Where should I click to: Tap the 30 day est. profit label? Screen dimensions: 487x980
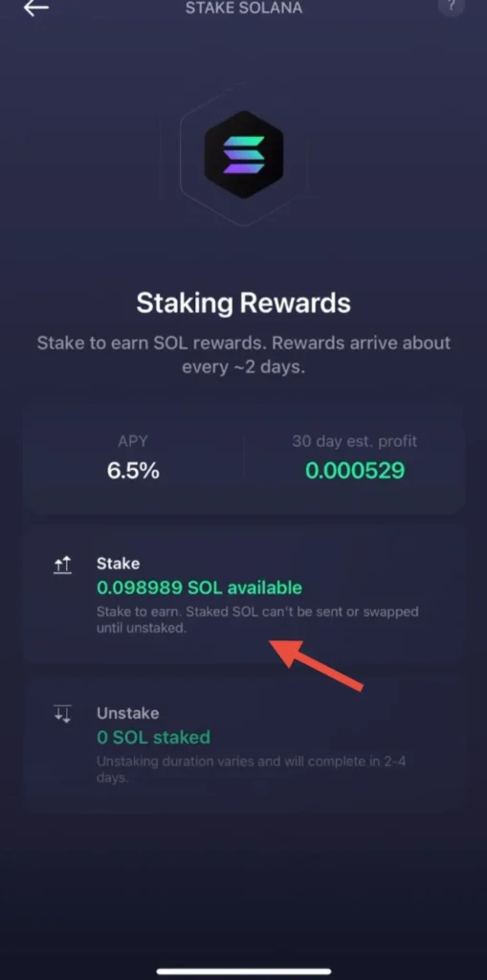(x=354, y=441)
